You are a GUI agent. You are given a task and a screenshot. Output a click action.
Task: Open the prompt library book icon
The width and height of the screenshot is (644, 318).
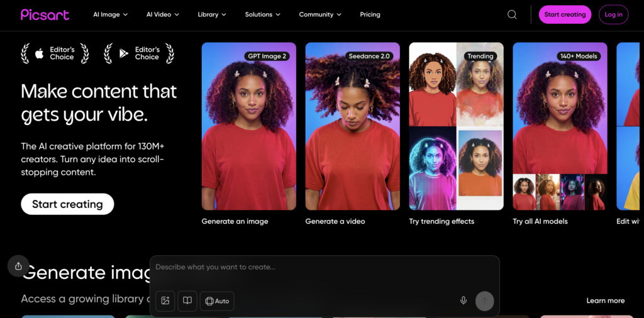[187, 301]
